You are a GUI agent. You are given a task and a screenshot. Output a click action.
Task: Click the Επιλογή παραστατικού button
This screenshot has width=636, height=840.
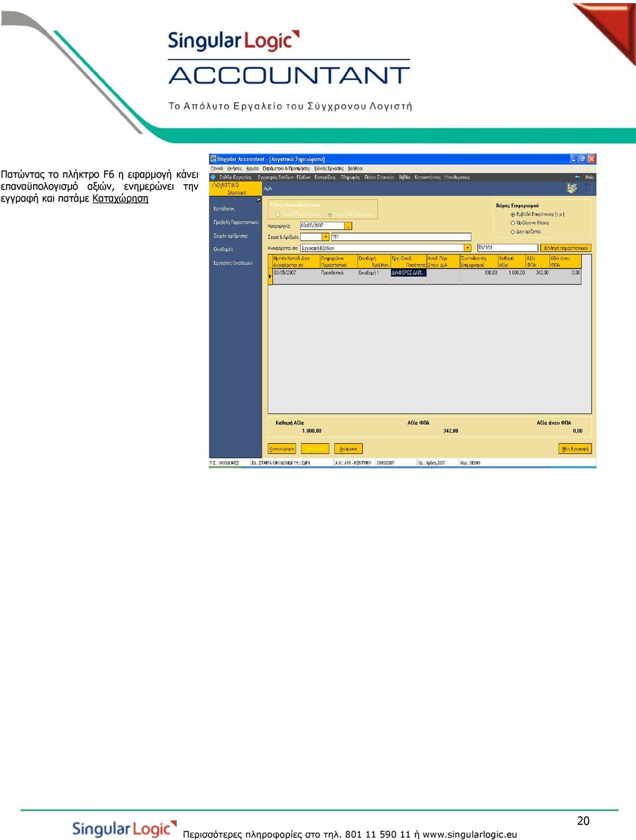(x=566, y=248)
